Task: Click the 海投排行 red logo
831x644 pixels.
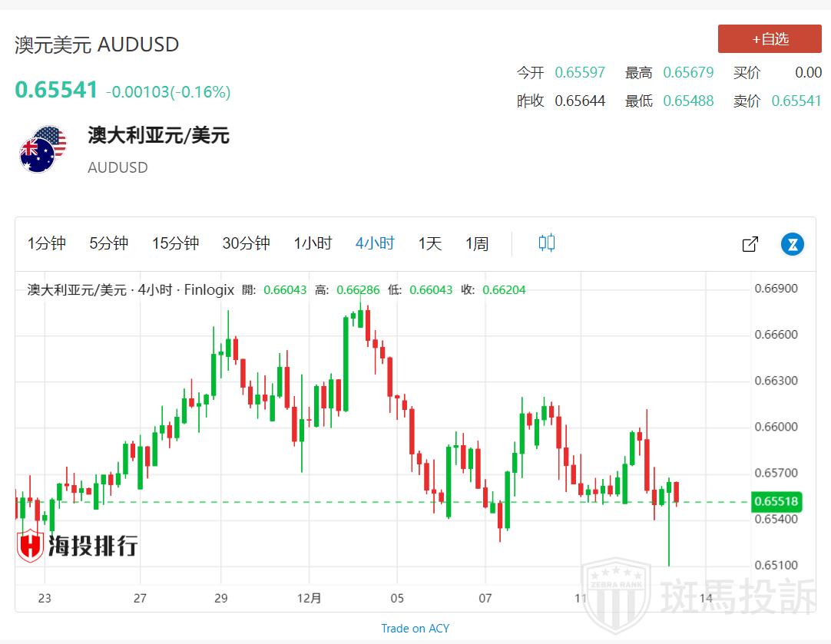Action: [x=78, y=546]
